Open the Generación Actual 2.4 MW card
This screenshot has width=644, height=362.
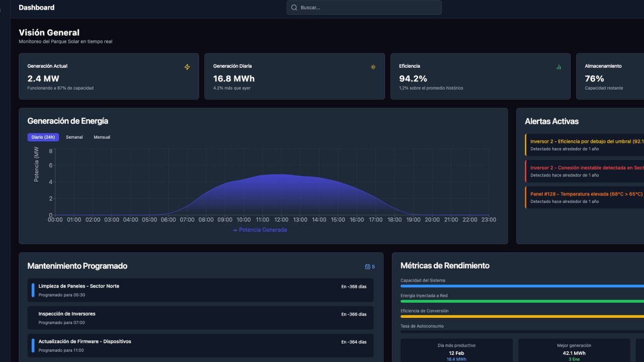tap(109, 76)
